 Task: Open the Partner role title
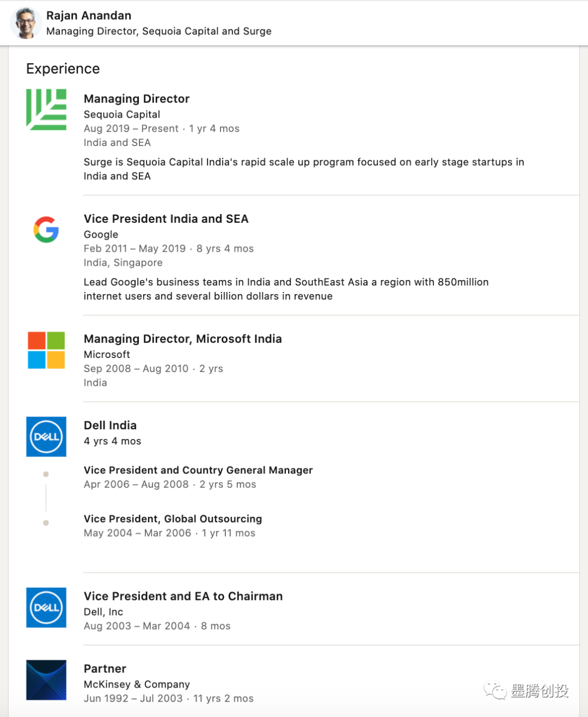105,669
